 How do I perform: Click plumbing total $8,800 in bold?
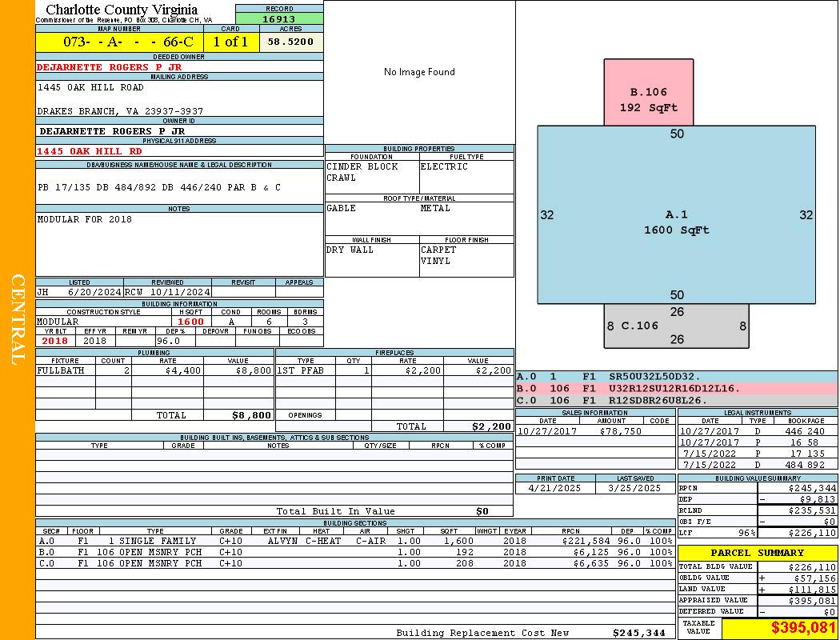click(x=252, y=415)
